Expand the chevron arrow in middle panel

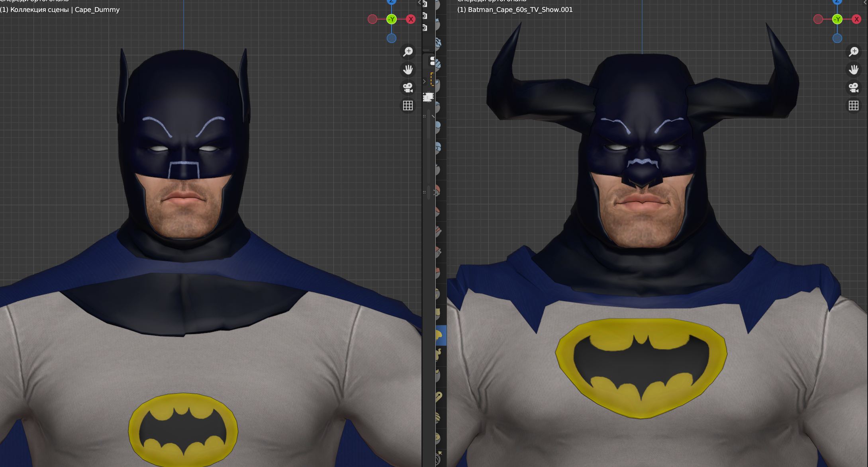click(x=424, y=82)
